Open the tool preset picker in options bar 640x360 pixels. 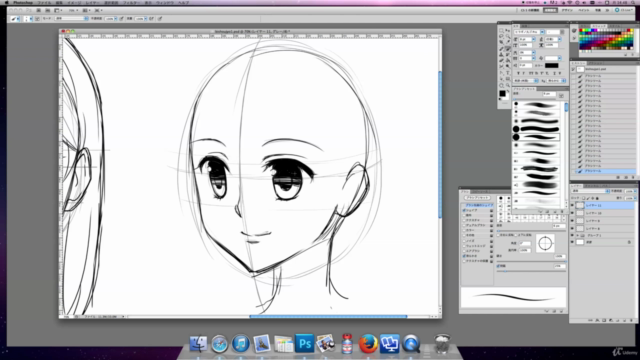click(x=15, y=18)
